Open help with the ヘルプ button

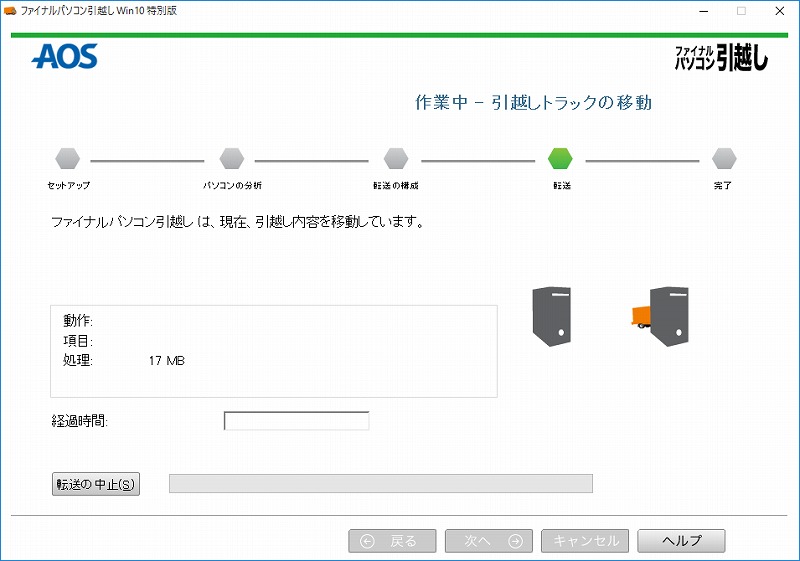681,541
